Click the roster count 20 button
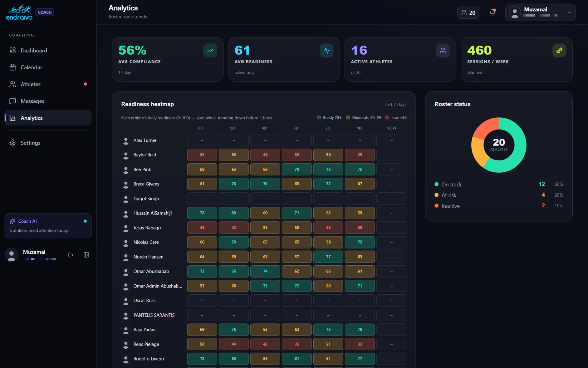Viewport: 588px width, 368px height. tap(468, 12)
